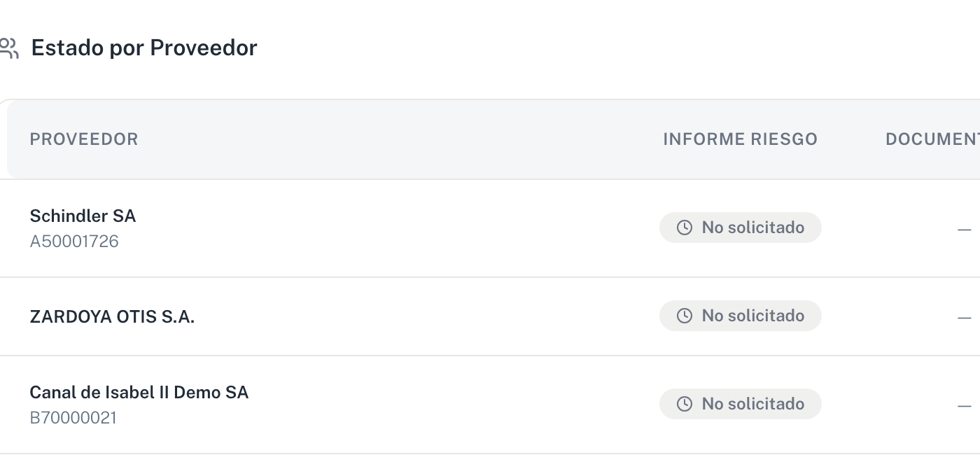Sort by the PROVEEDOR column header
The height and width of the screenshot is (462, 980).
pyautogui.click(x=84, y=139)
